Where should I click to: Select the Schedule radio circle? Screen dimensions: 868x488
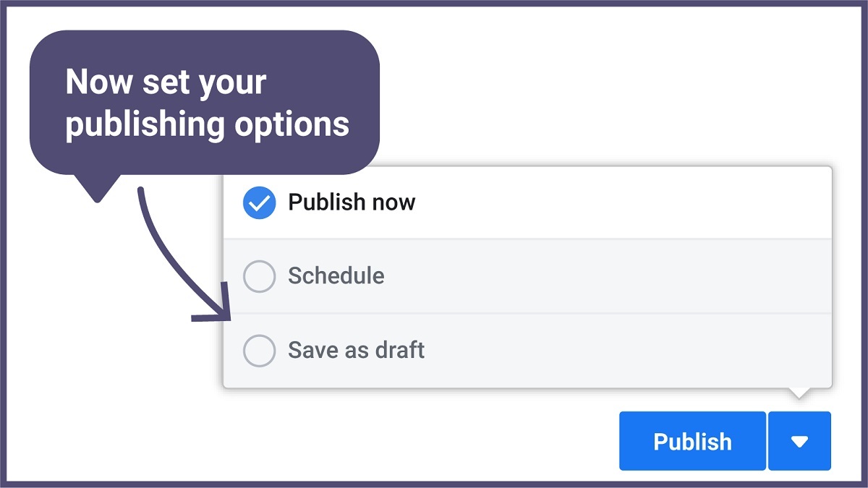259,276
